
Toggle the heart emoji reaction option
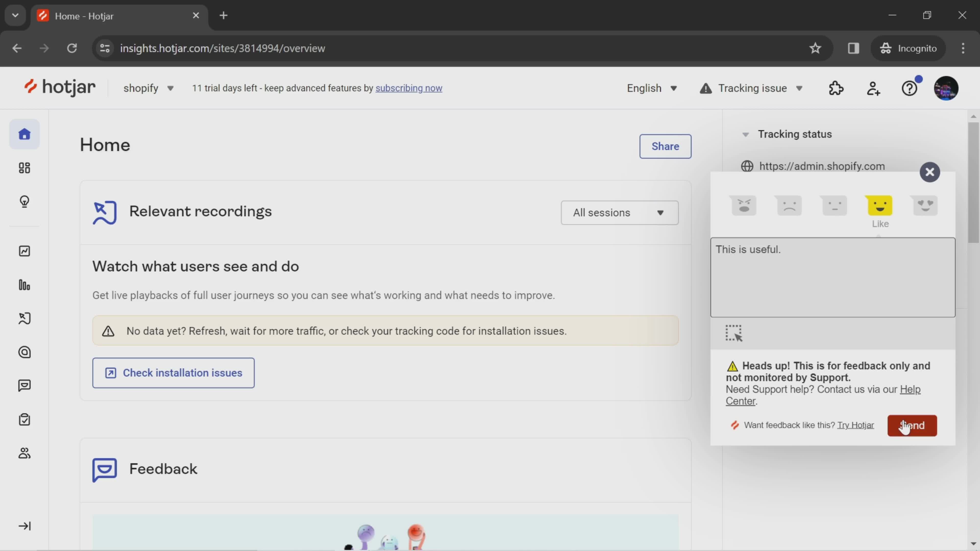pos(925,205)
